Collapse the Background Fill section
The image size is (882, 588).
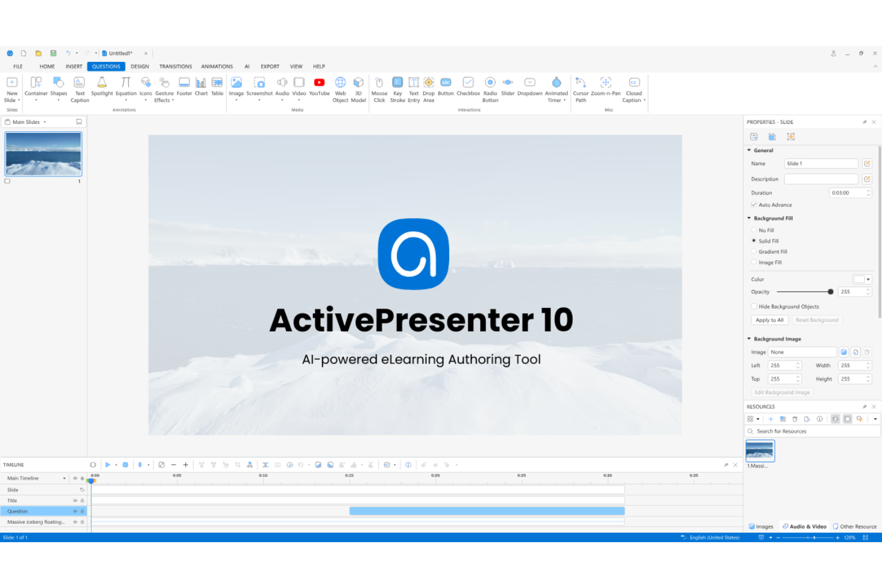[749, 218]
